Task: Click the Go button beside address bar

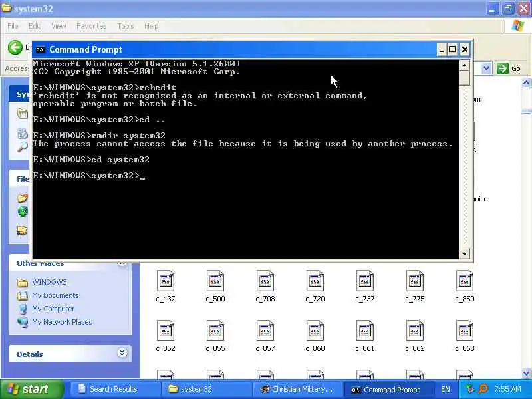Action: [x=509, y=68]
